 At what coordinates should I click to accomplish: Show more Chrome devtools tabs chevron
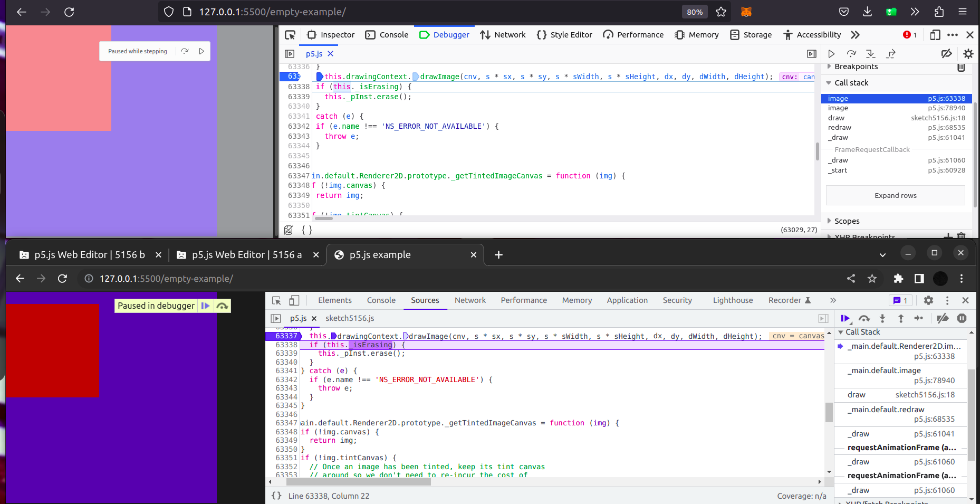point(833,300)
